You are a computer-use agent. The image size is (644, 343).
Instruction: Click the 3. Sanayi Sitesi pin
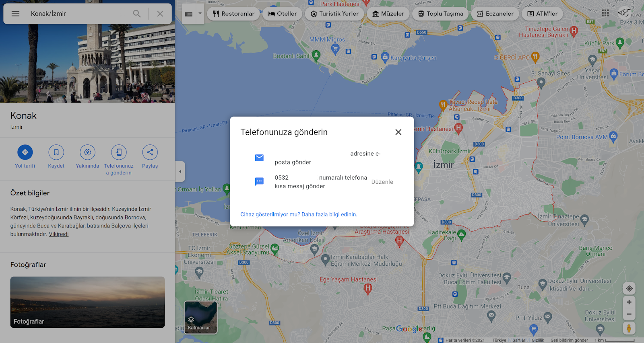541,82
